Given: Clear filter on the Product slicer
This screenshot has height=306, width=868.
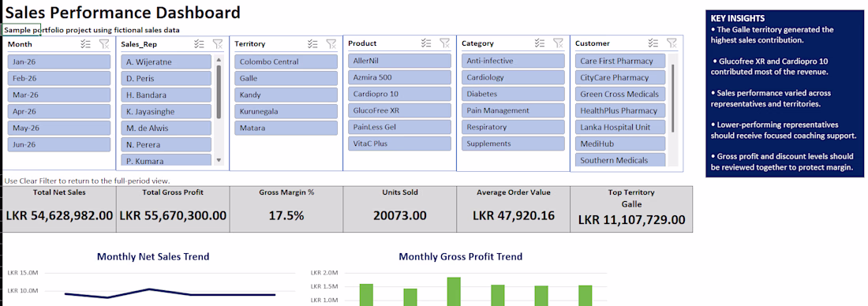Looking at the screenshot, I should coord(444,43).
